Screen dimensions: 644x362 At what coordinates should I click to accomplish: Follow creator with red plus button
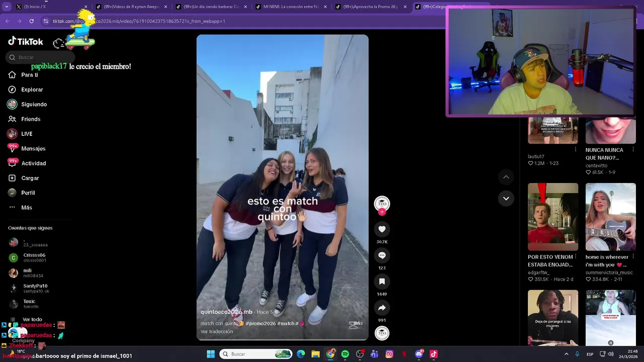pyautogui.click(x=382, y=212)
